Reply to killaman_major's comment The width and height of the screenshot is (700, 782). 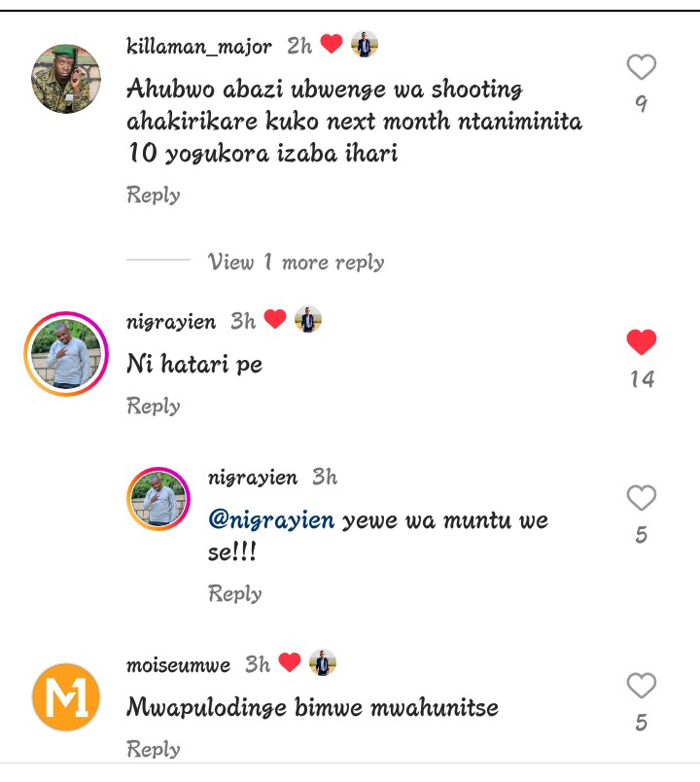154,195
